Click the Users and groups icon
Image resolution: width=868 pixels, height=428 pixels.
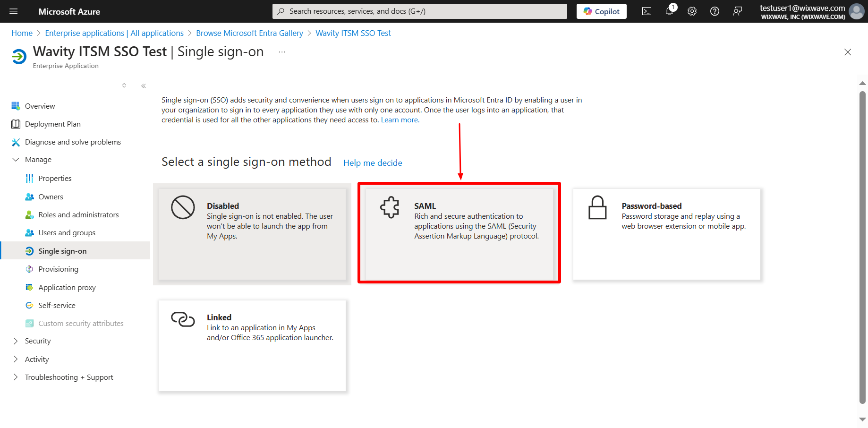point(29,232)
